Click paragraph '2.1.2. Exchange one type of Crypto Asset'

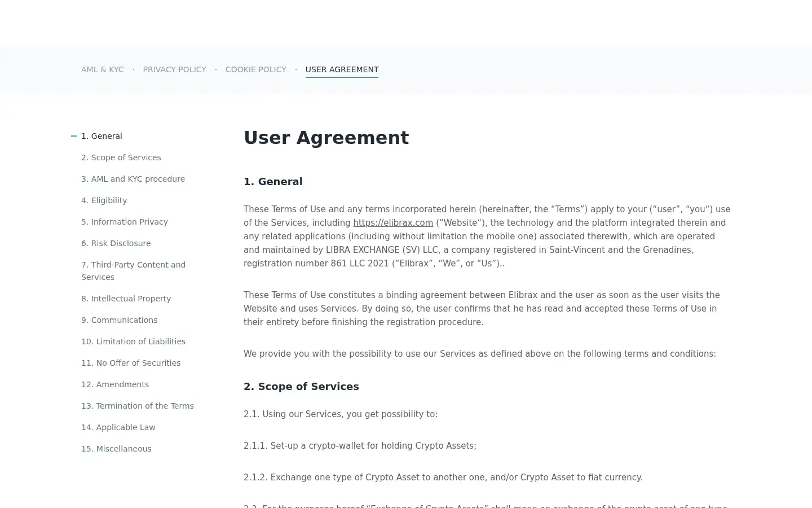(443, 478)
